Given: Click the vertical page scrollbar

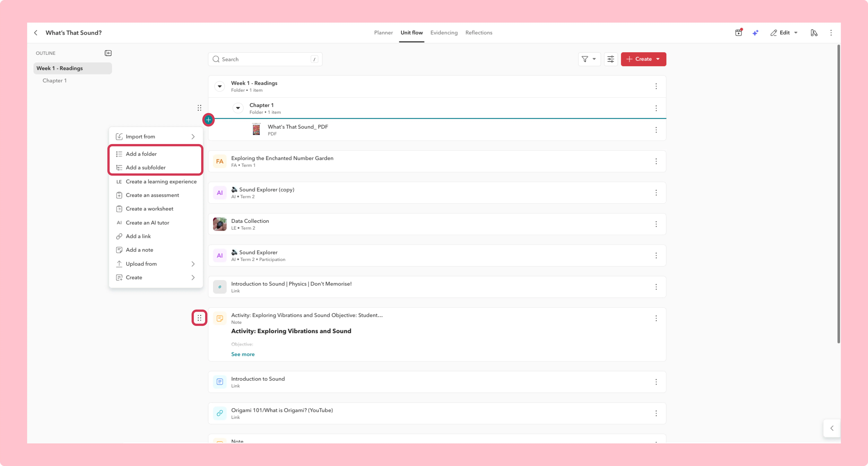Looking at the screenshot, I should 838,194.
